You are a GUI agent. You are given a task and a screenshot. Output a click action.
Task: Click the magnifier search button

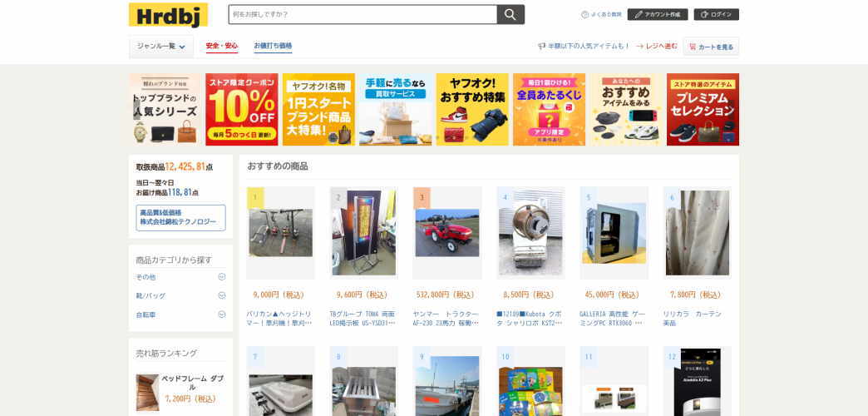pos(510,14)
